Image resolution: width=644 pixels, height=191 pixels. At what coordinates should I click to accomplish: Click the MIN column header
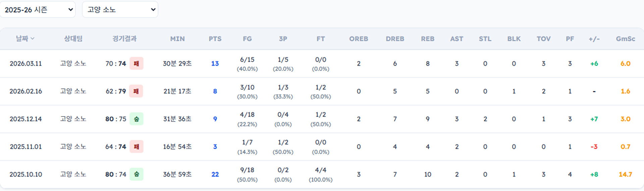point(177,39)
